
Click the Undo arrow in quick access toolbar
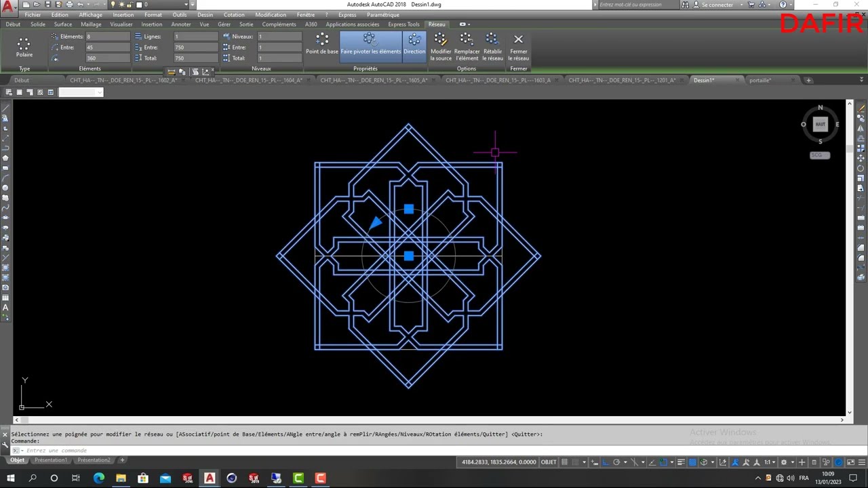pyautogui.click(x=81, y=5)
